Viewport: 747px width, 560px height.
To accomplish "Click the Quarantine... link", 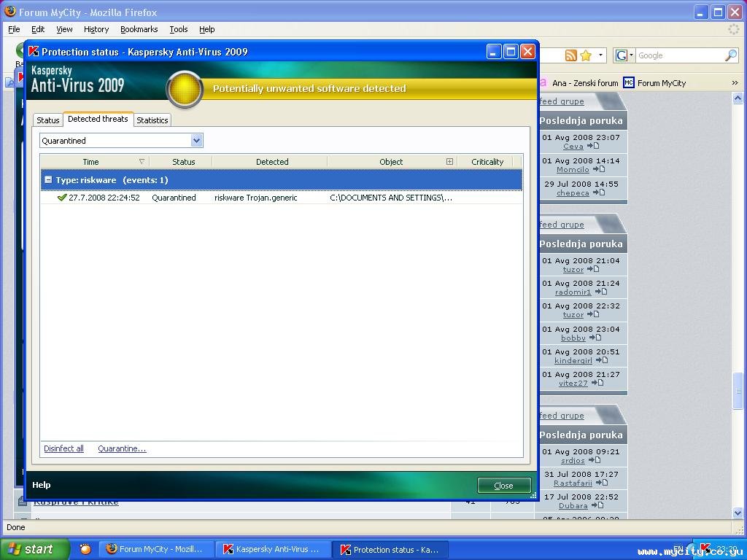I will coord(122,448).
